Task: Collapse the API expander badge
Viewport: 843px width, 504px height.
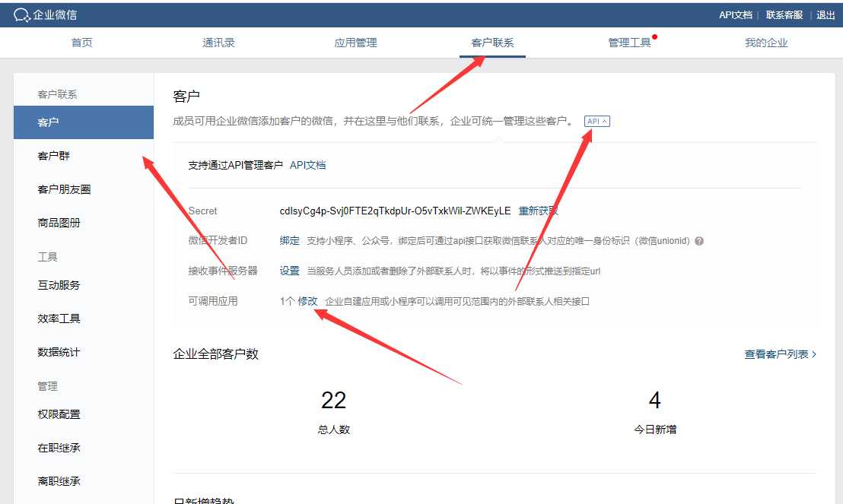Action: 596,122
